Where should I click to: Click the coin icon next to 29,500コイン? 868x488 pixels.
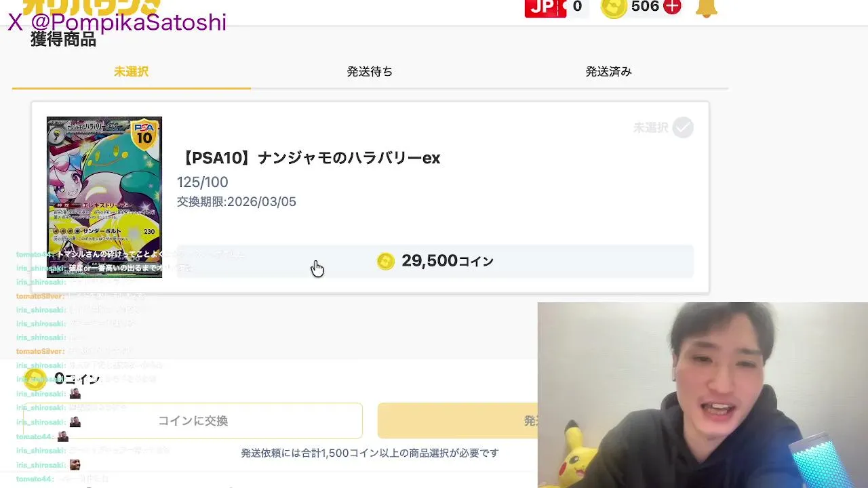point(385,261)
